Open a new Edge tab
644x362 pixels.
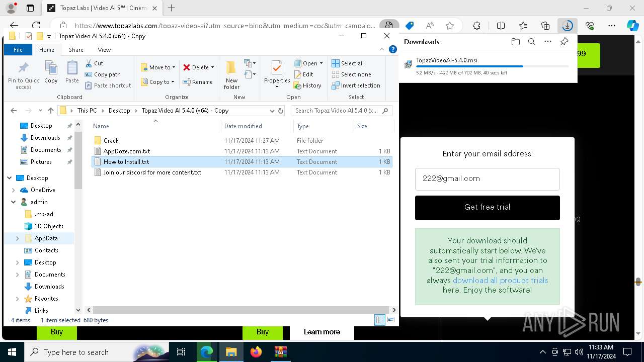pos(172,8)
